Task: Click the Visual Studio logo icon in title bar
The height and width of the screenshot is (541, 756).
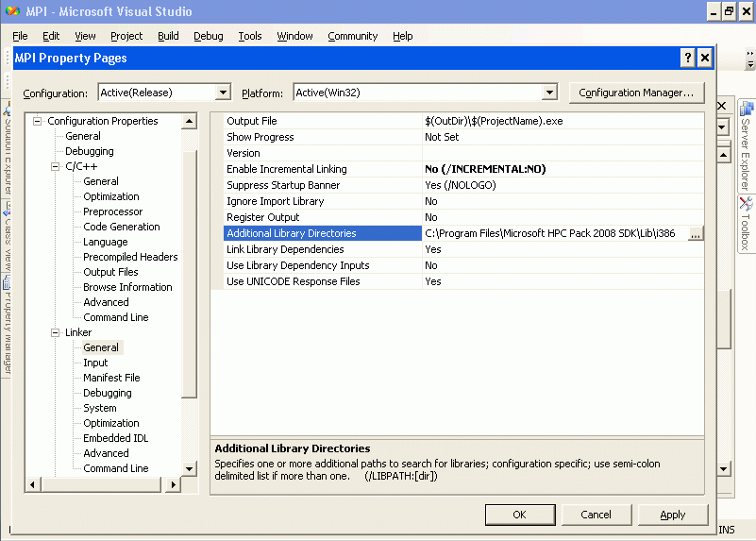Action: pyautogui.click(x=12, y=11)
